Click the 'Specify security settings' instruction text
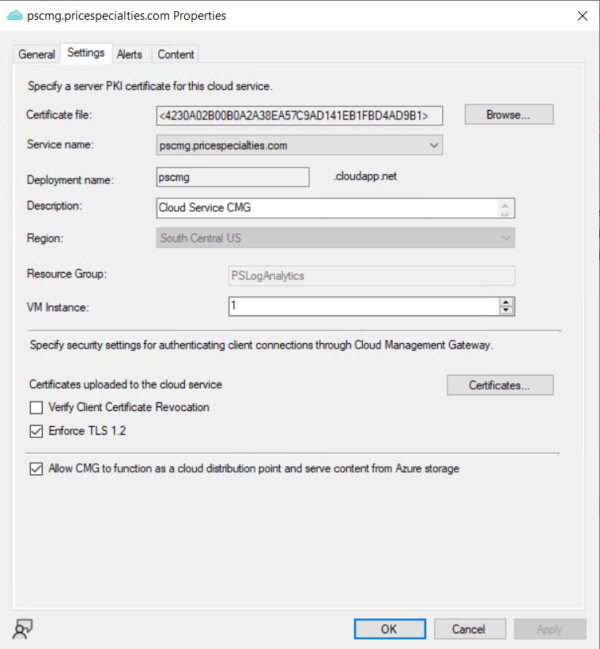This screenshot has height=649, width=600. click(261, 345)
